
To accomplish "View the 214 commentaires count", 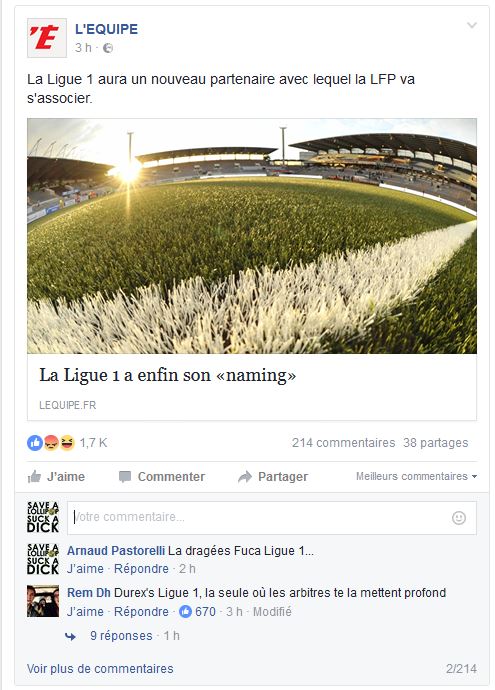I will pyautogui.click(x=344, y=443).
